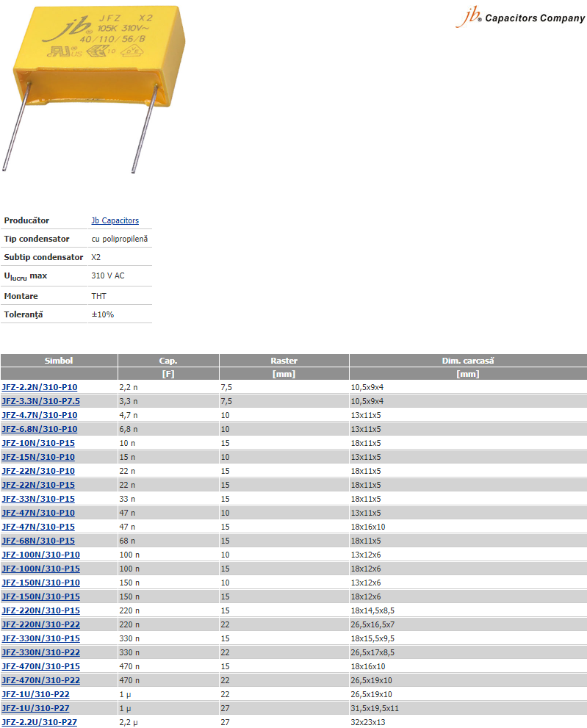Open product JFZ-47N/310-P10
This screenshot has width=587, height=728.
[38, 513]
